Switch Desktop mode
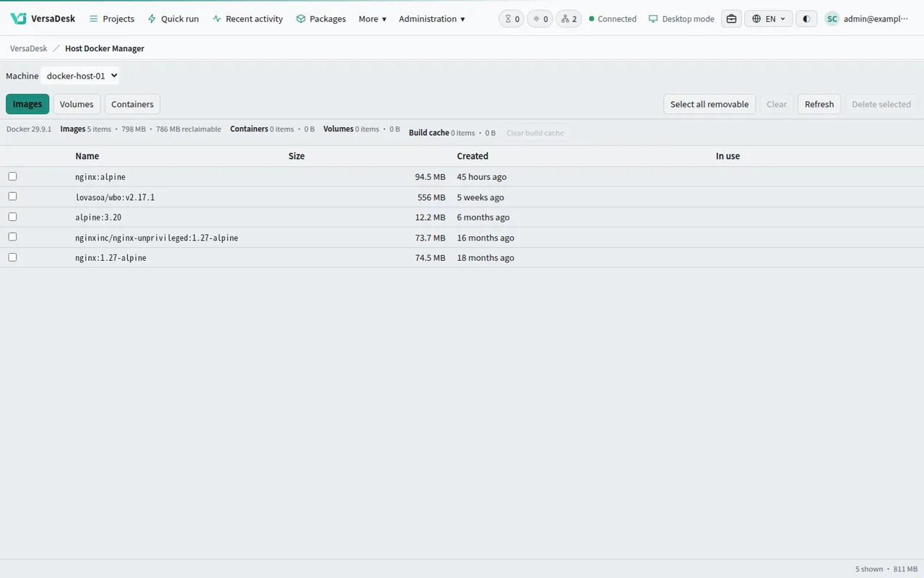The image size is (924, 578). (x=681, y=19)
